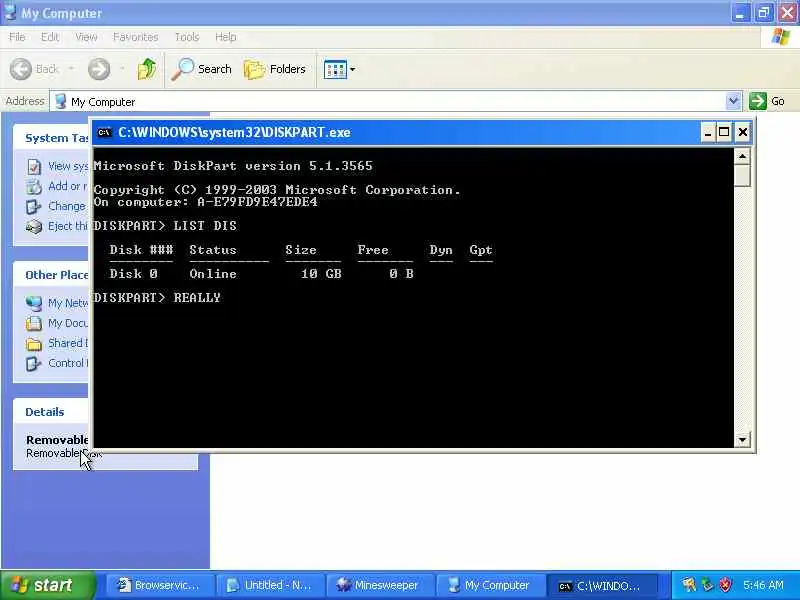Click the Address bar field
The image size is (800, 600).
395,102
